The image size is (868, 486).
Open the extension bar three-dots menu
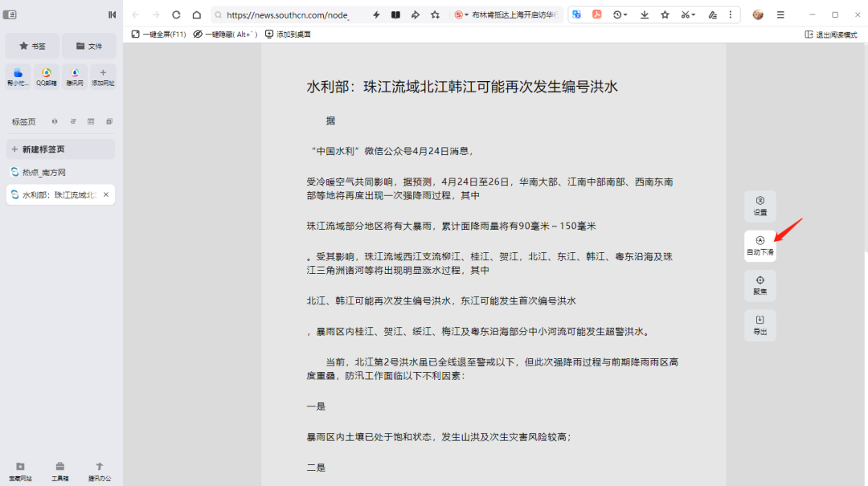(731, 15)
